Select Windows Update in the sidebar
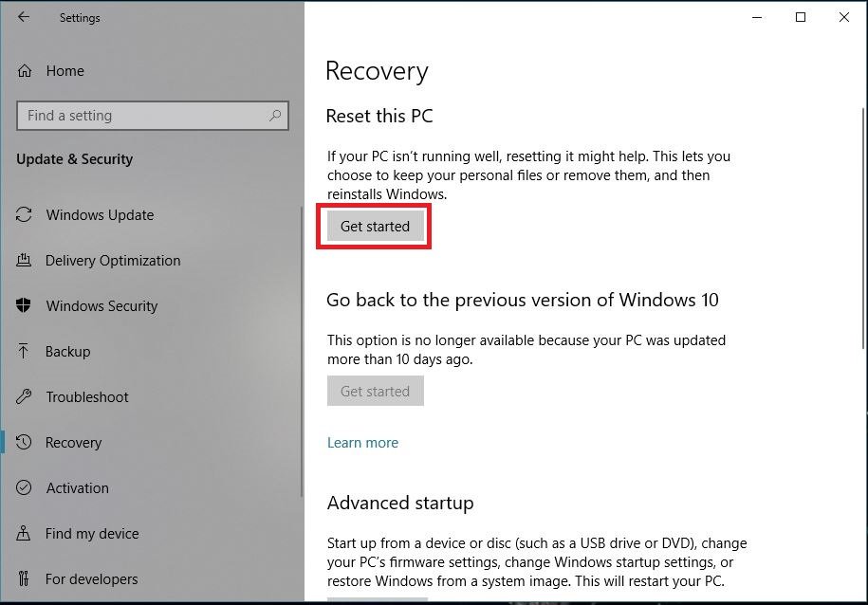The width and height of the screenshot is (868, 605). pos(100,215)
